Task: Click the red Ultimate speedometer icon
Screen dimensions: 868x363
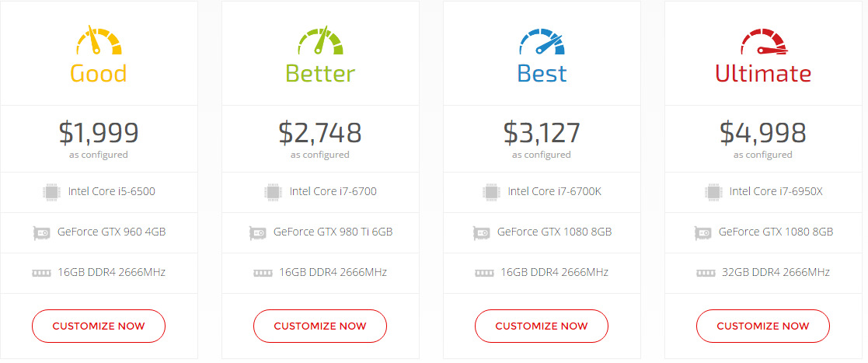Action: point(762,42)
